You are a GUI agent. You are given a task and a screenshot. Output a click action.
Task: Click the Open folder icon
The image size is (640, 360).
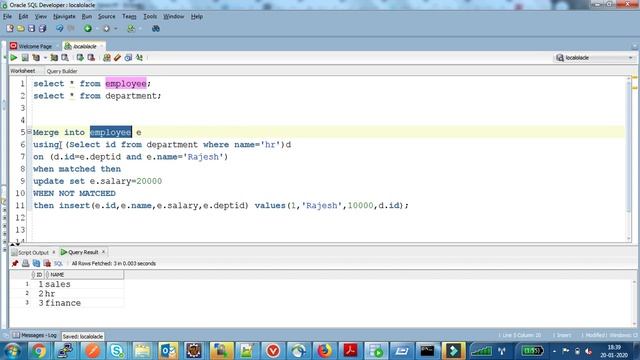point(20,29)
